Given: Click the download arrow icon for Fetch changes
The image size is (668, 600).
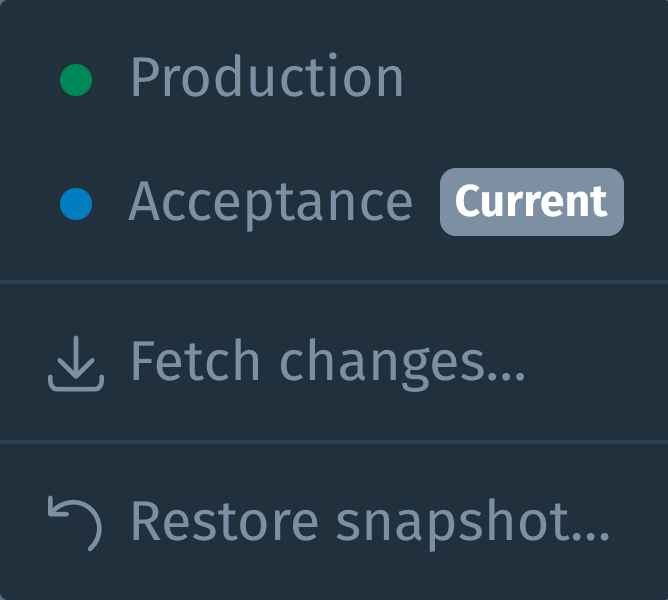Looking at the screenshot, I should click(76, 363).
